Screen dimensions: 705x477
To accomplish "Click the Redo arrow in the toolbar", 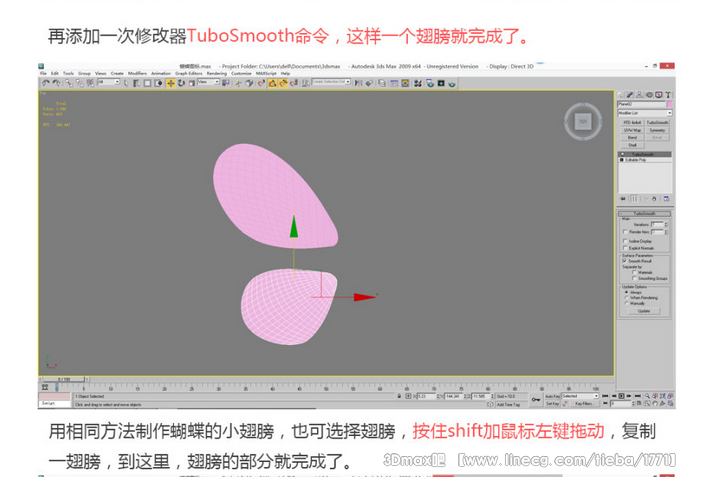I will pyautogui.click(x=56, y=83).
